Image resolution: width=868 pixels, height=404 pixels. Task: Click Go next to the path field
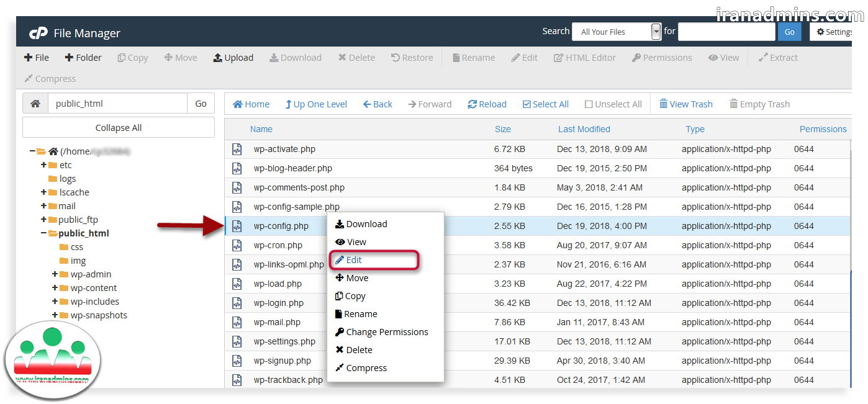point(201,104)
